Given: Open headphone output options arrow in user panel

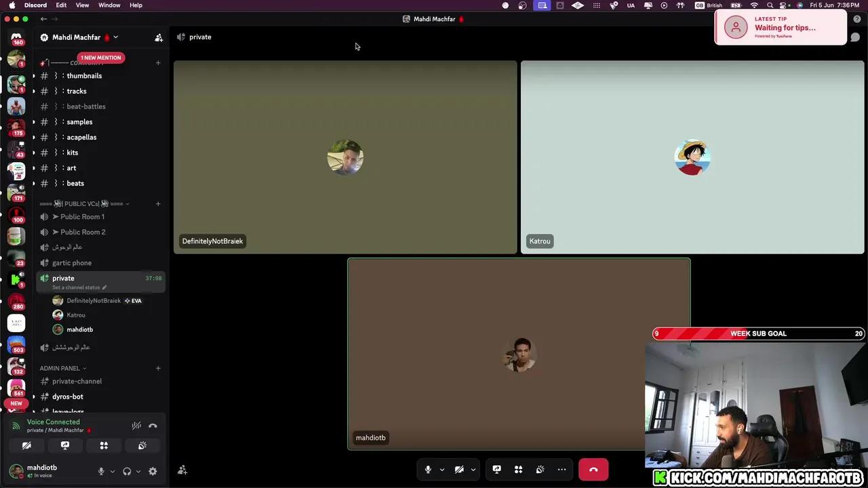Looking at the screenshot, I should coord(138,471).
